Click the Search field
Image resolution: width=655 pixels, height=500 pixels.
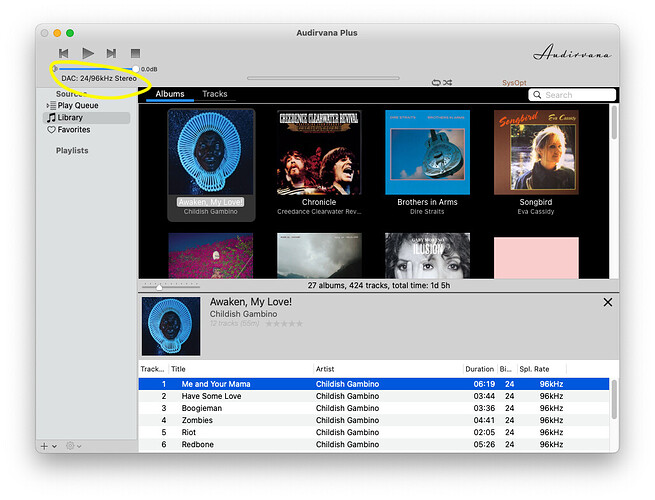(x=572, y=95)
